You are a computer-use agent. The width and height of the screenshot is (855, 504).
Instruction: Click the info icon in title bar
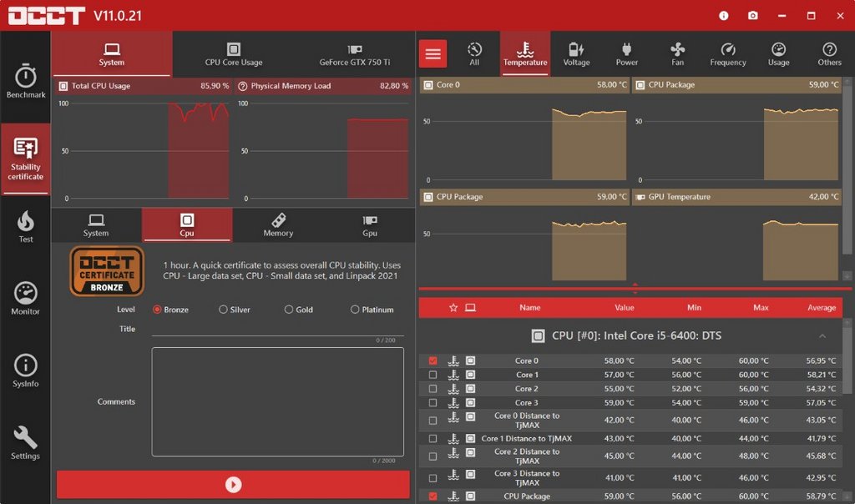pyautogui.click(x=724, y=16)
